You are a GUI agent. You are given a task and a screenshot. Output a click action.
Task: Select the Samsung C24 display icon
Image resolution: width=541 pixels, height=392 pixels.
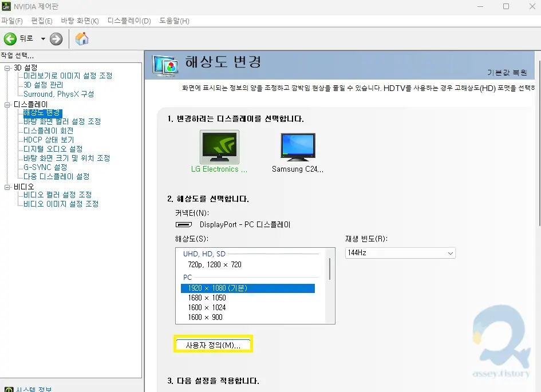pyautogui.click(x=298, y=147)
